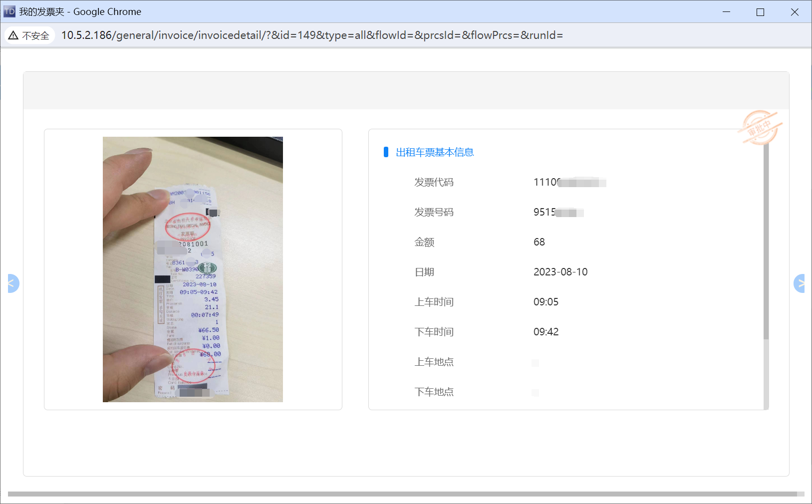Click the horizontal scrollbar at the bottom
This screenshot has height=504, width=812.
pyautogui.click(x=402, y=494)
